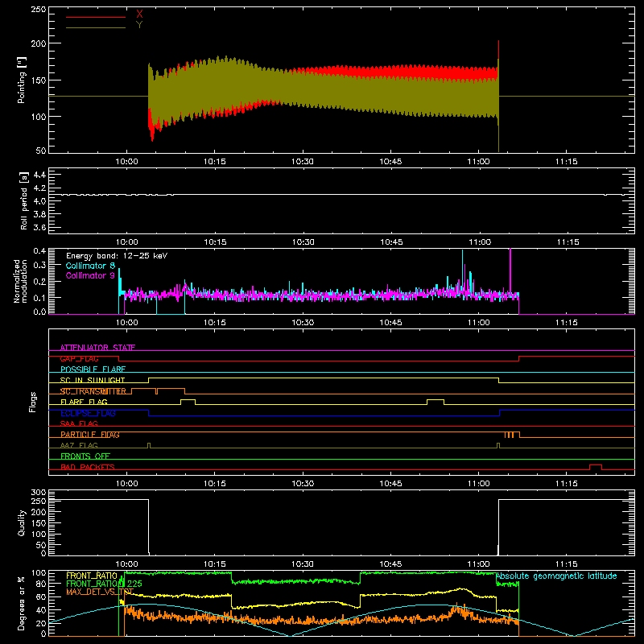Screen dimensions: 644x644
Task: Click the 'POSSIBLE_FLARE' flag label
Action: pyautogui.click(x=93, y=369)
